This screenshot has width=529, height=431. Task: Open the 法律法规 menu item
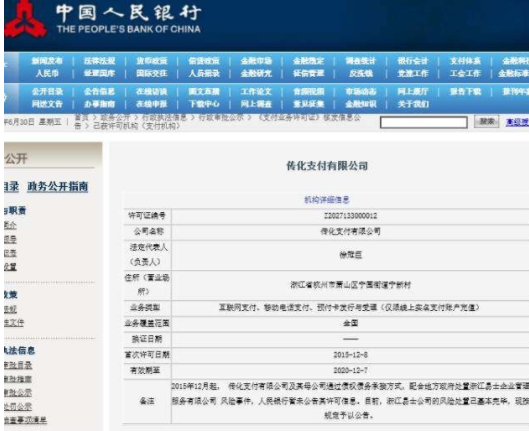click(100, 61)
